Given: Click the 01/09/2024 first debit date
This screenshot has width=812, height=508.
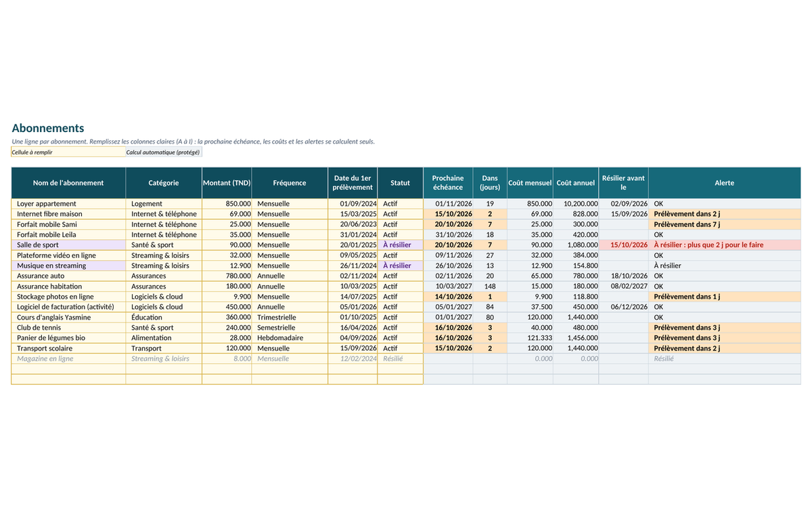Looking at the screenshot, I should [353, 204].
